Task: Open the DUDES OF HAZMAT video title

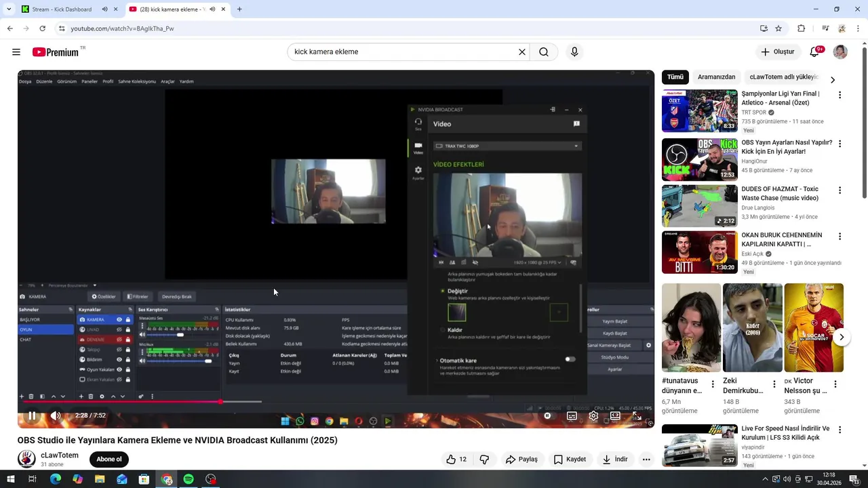Action: (780, 194)
